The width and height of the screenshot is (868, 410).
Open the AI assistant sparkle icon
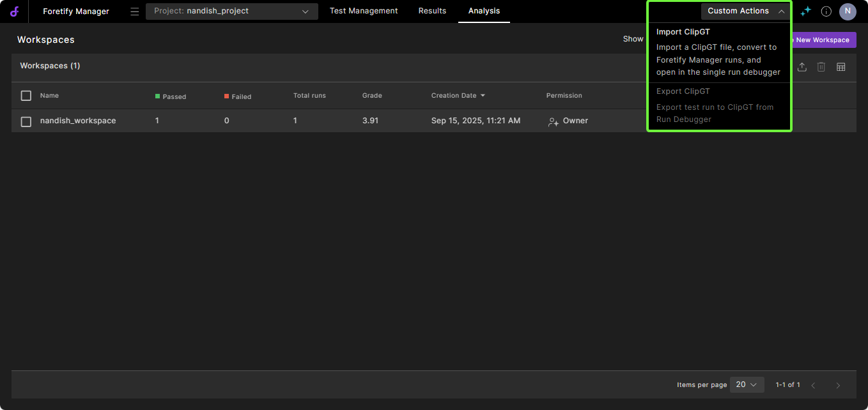(805, 11)
